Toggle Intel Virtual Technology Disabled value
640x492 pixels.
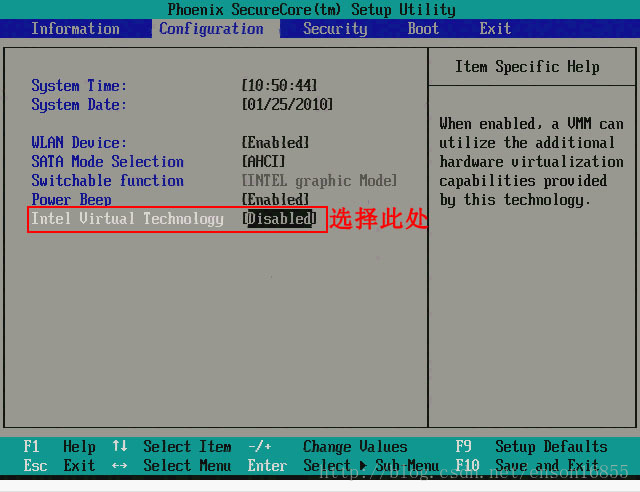pyautogui.click(x=280, y=218)
